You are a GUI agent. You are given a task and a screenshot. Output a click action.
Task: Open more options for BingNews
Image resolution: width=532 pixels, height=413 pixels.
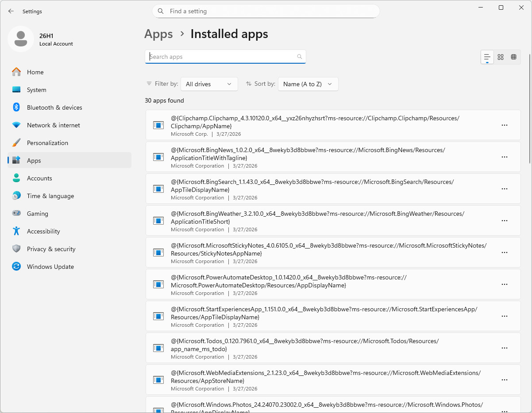pyautogui.click(x=504, y=157)
